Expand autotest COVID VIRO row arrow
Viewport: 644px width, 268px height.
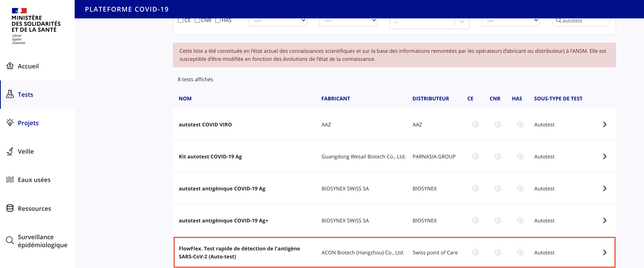(x=605, y=124)
